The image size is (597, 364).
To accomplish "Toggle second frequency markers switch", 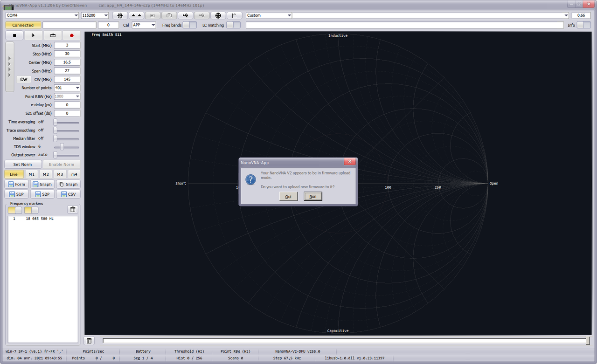I will [31, 210].
